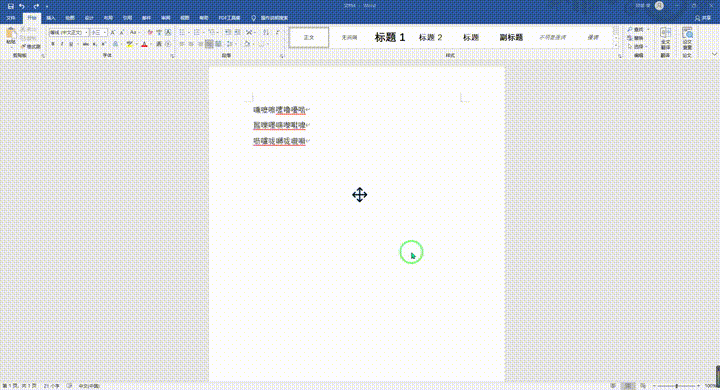Open the quick access toolbar customize arrow
720x390 pixels.
click(x=47, y=6)
